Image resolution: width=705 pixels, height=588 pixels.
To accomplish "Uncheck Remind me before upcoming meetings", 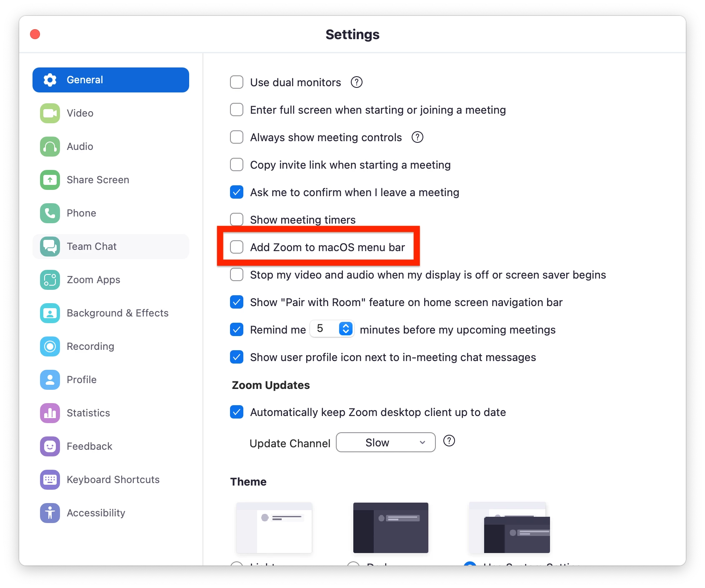I will (237, 329).
